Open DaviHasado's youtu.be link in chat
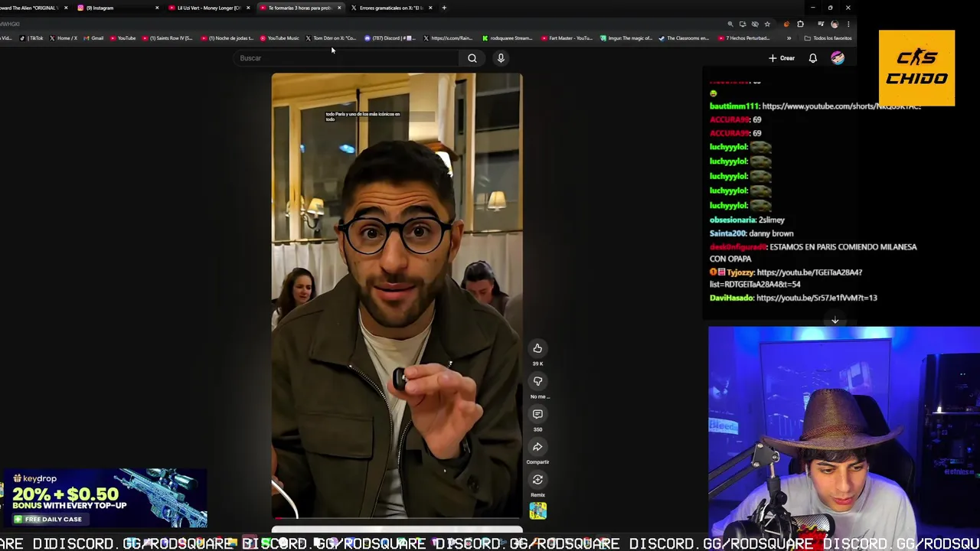980x551 pixels. pyautogui.click(x=816, y=298)
